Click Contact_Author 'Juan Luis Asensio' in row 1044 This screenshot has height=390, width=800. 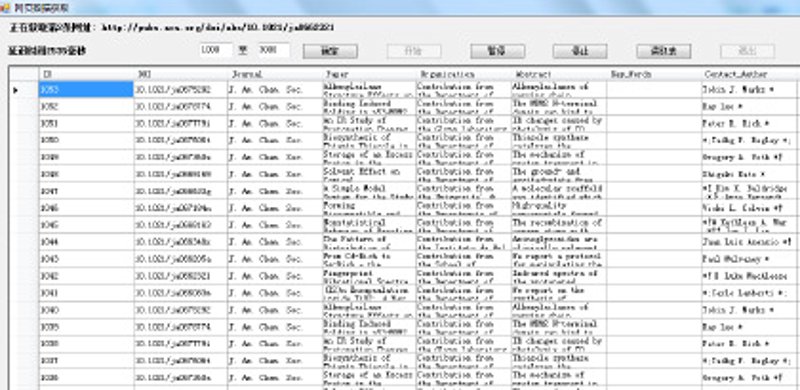pos(748,242)
